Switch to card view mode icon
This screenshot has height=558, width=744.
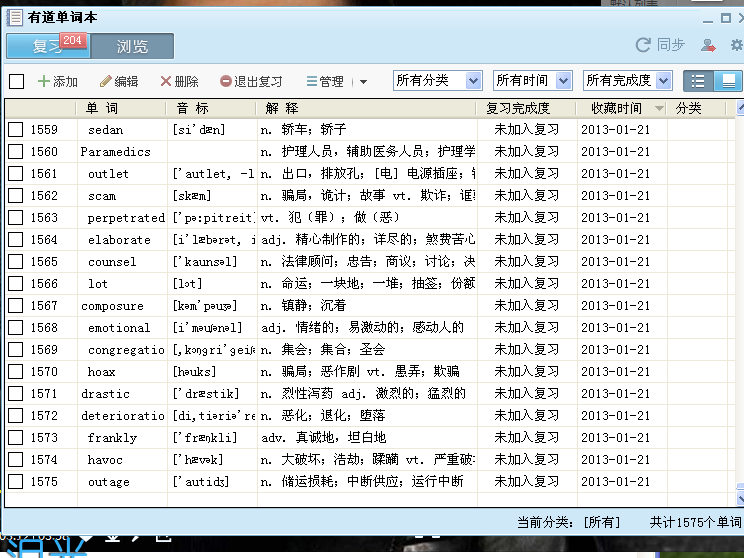pos(728,81)
